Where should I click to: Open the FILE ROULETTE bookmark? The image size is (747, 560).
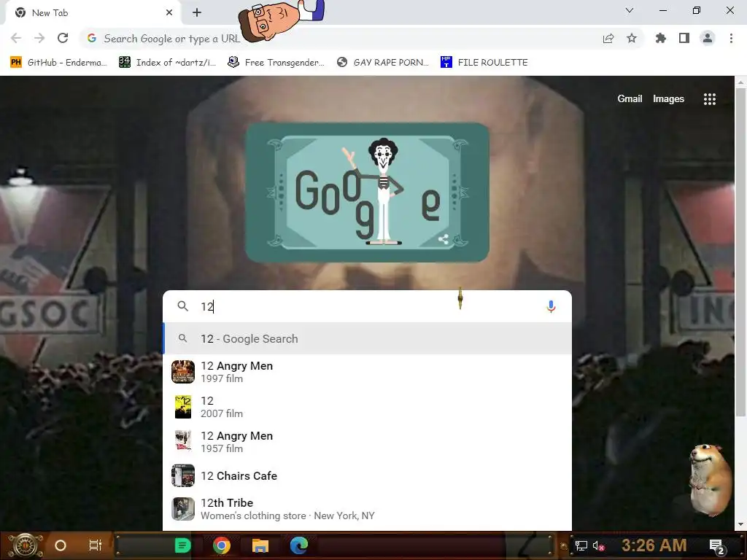pyautogui.click(x=484, y=63)
